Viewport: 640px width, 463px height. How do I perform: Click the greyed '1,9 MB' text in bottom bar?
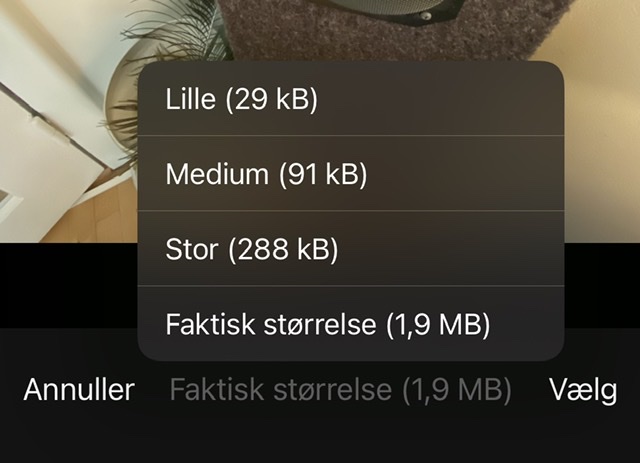457,390
